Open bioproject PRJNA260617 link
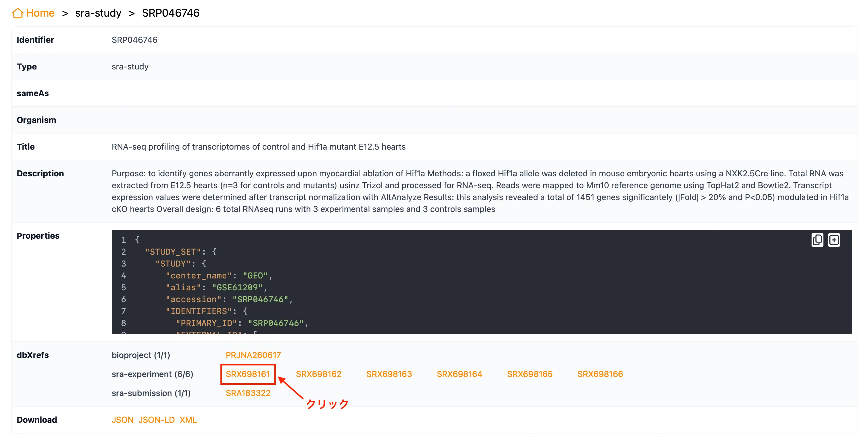Screen dimensions: 868x434 tap(253, 355)
